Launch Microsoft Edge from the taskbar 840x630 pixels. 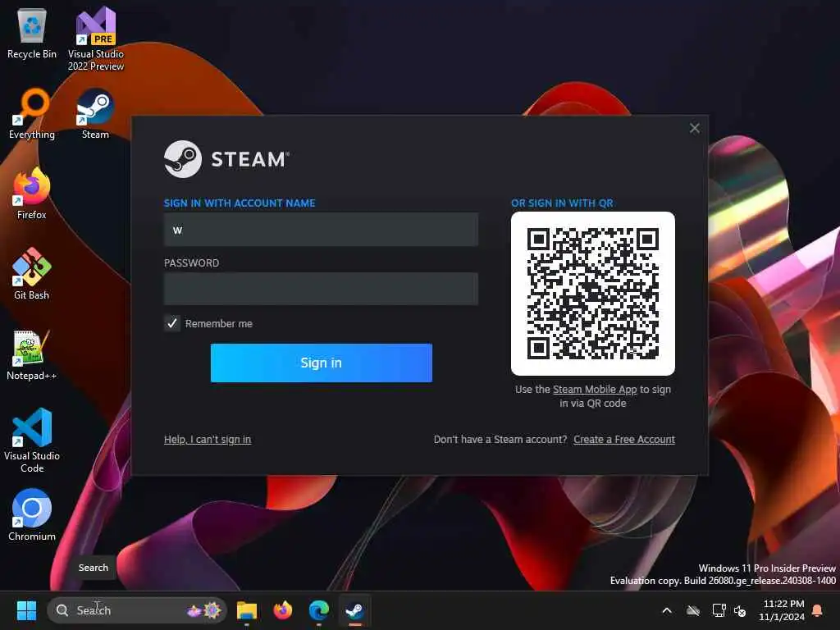(319, 610)
